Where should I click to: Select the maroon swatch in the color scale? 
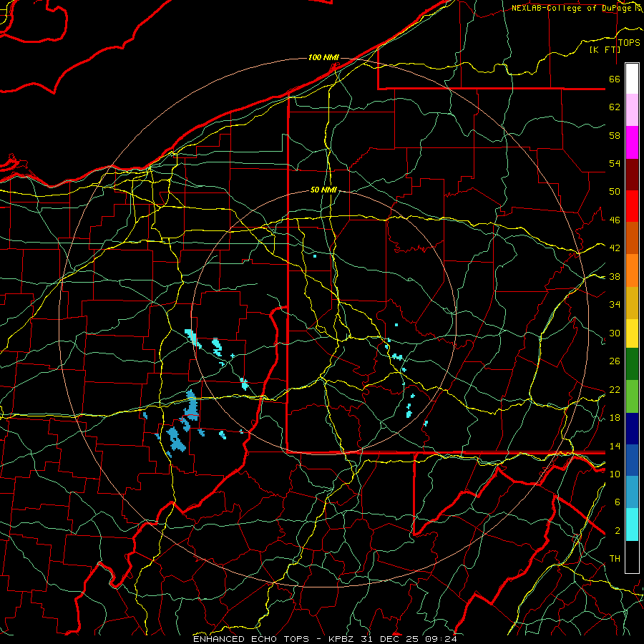click(632, 175)
